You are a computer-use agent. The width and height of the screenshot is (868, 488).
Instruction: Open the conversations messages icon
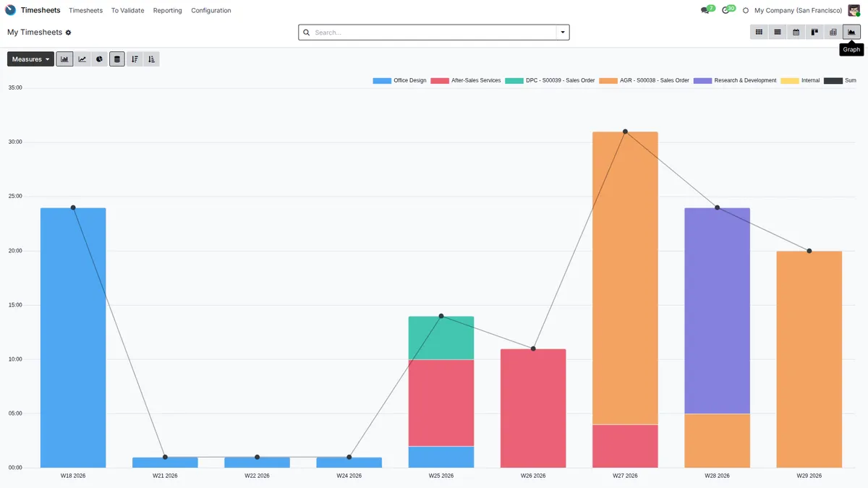(x=705, y=10)
